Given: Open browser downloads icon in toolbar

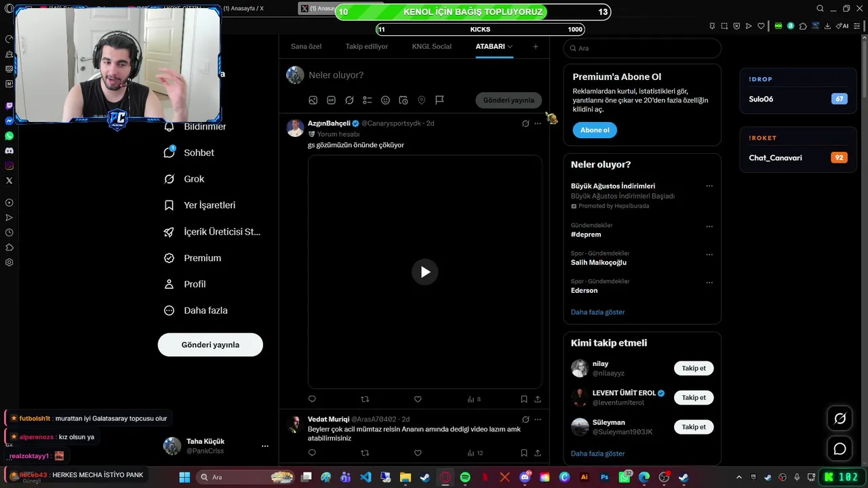Looking at the screenshot, I should (x=827, y=26).
